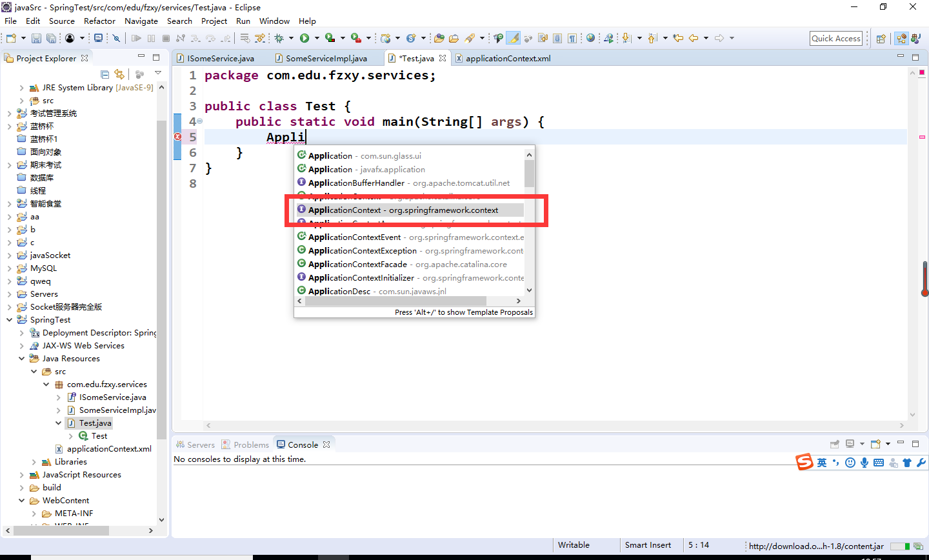The width and height of the screenshot is (929, 560).
Task: Launch Debug with the bug icon
Action: (x=279, y=39)
